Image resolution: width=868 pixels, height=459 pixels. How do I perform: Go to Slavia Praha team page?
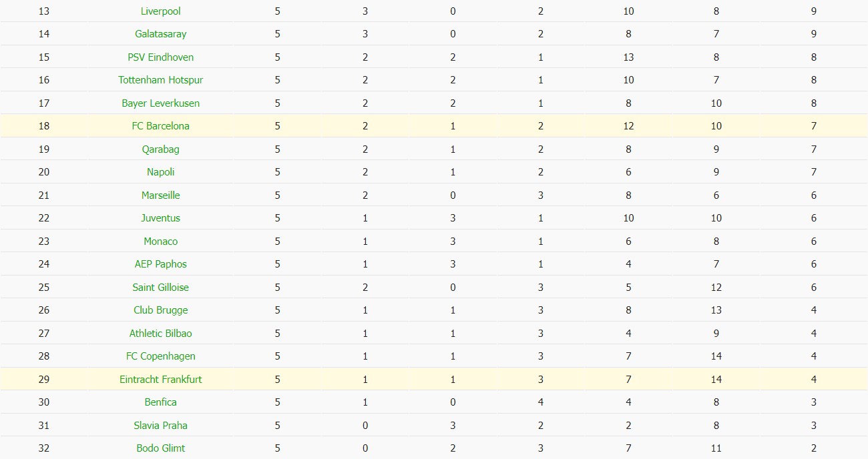click(161, 426)
